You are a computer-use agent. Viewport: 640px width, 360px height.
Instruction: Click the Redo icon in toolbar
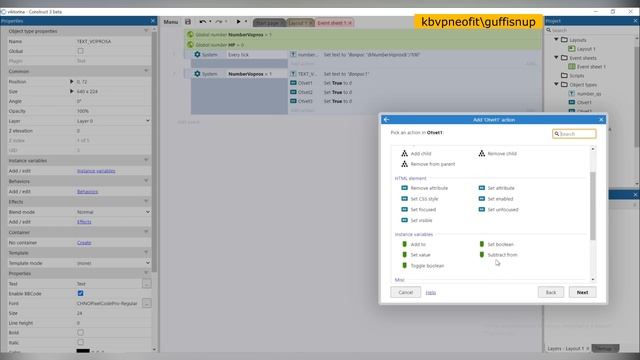pos(219,22)
